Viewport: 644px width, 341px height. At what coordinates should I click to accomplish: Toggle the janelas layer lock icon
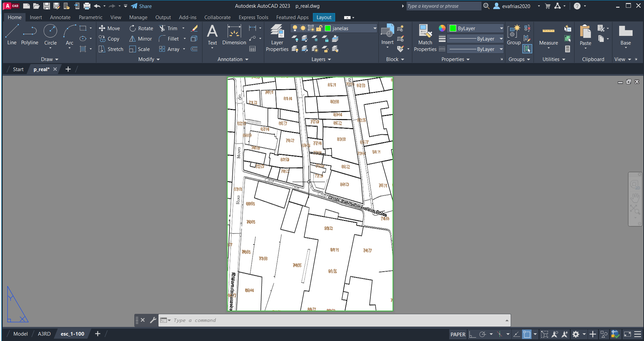319,29
